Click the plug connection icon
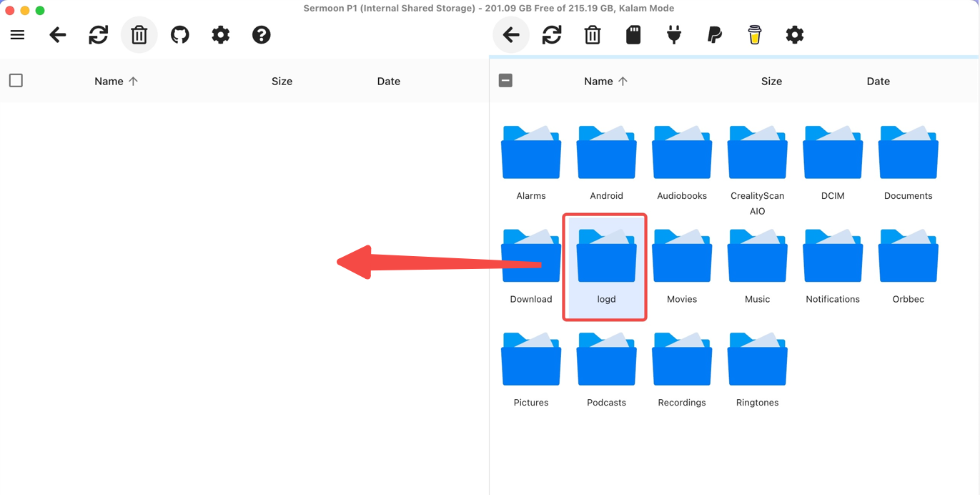The height and width of the screenshot is (495, 980). tap(674, 34)
